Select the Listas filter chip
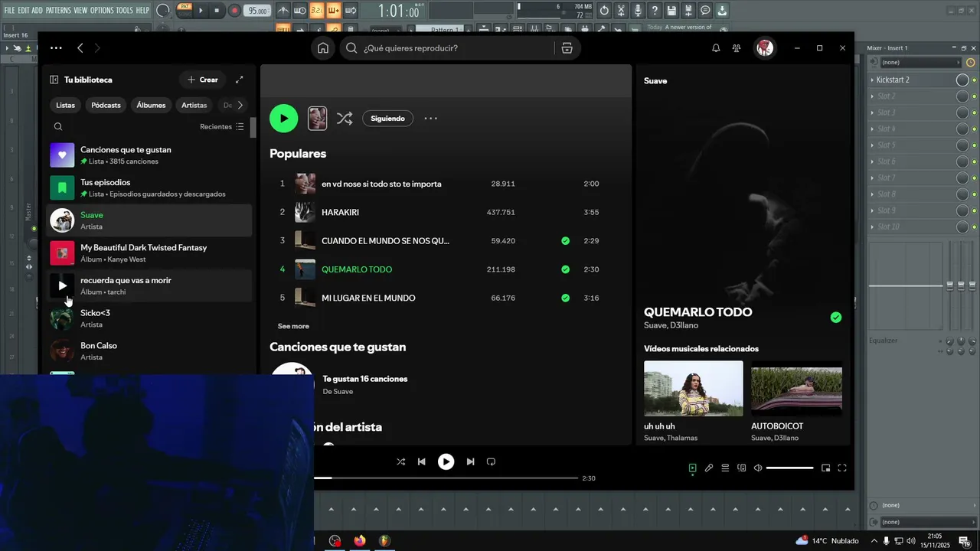This screenshot has width=980, height=551. [x=66, y=106]
